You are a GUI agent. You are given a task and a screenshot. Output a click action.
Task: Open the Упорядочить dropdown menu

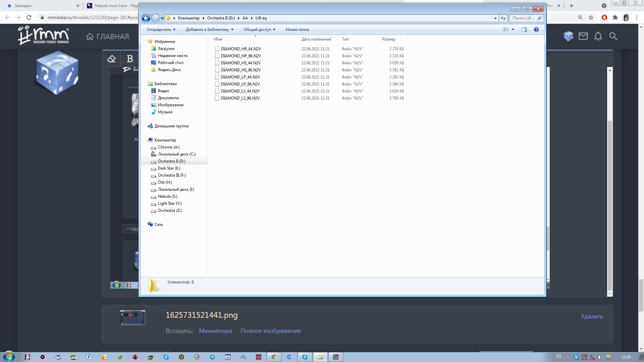point(161,29)
